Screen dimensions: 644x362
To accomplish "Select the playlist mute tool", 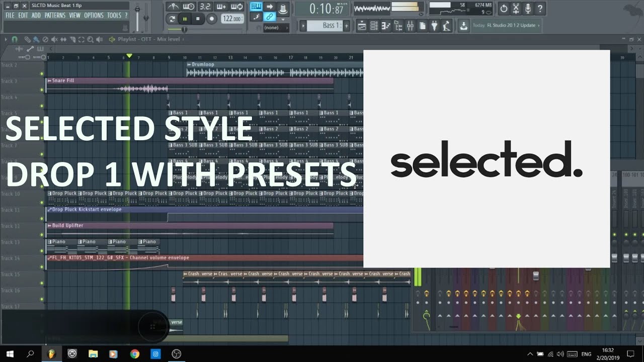I will click(54, 39).
